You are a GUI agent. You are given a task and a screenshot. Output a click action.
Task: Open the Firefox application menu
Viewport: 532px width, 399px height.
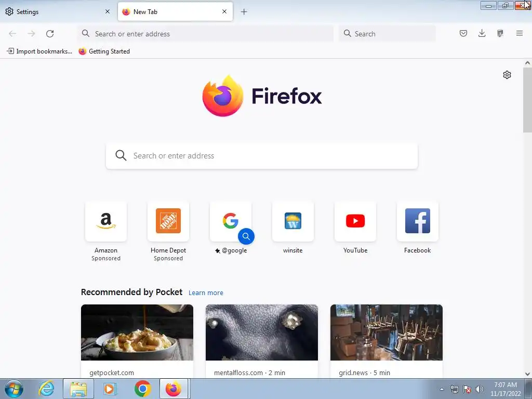(x=519, y=33)
